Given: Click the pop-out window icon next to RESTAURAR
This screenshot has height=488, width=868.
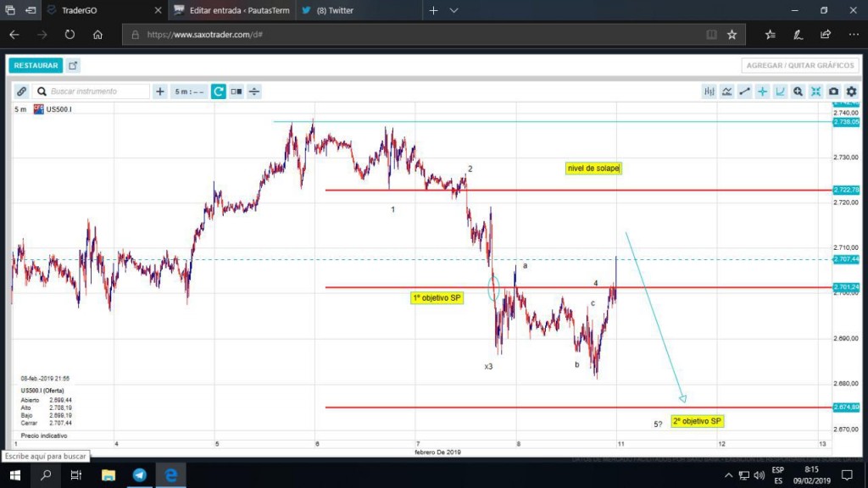Looking at the screenshot, I should click(x=73, y=65).
